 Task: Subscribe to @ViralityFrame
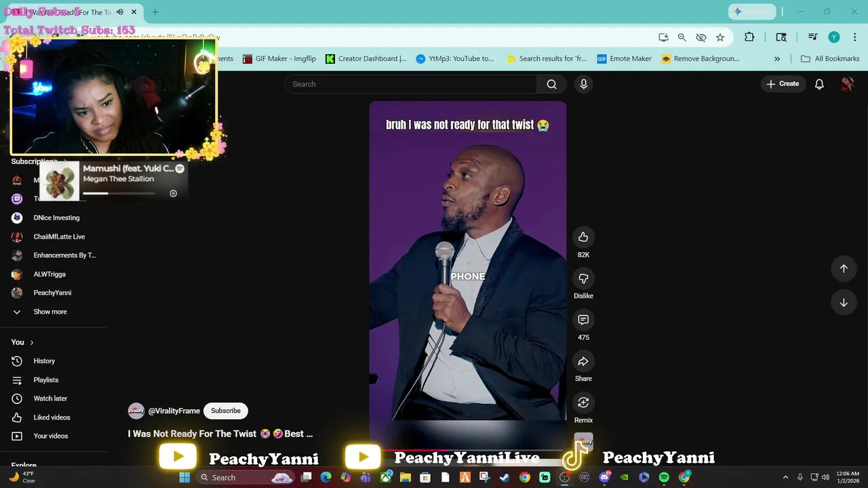[226, 411]
